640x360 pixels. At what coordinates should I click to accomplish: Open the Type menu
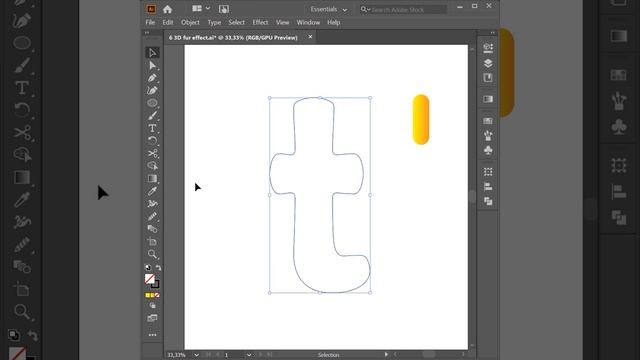(214, 22)
